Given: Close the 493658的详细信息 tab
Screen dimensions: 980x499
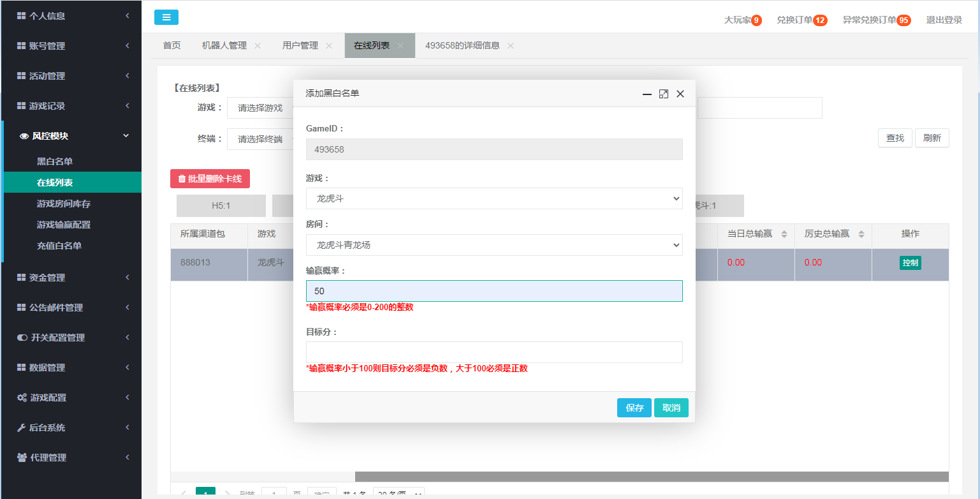Looking at the screenshot, I should coord(510,46).
